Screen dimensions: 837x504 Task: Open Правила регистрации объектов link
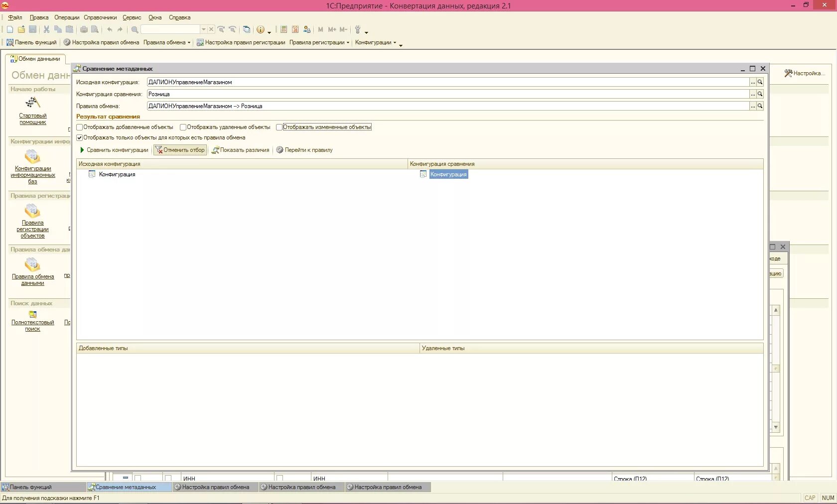(33, 229)
